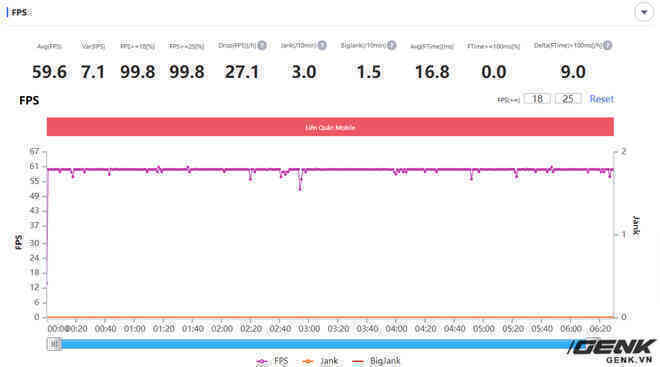Select the red Liên Quân Mobile label bar
Image resolution: width=660 pixels, height=367 pixels.
(330, 127)
